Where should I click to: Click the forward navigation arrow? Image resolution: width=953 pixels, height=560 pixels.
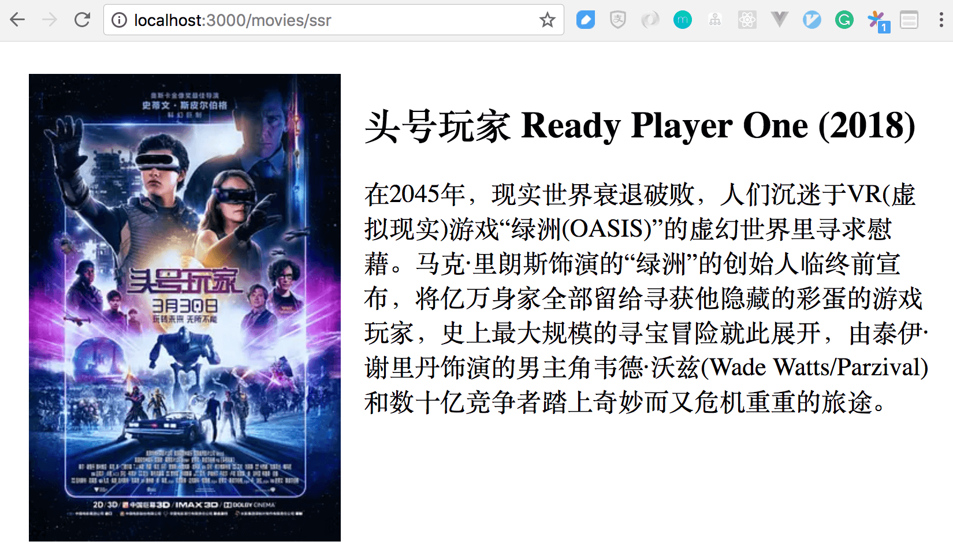(x=50, y=20)
